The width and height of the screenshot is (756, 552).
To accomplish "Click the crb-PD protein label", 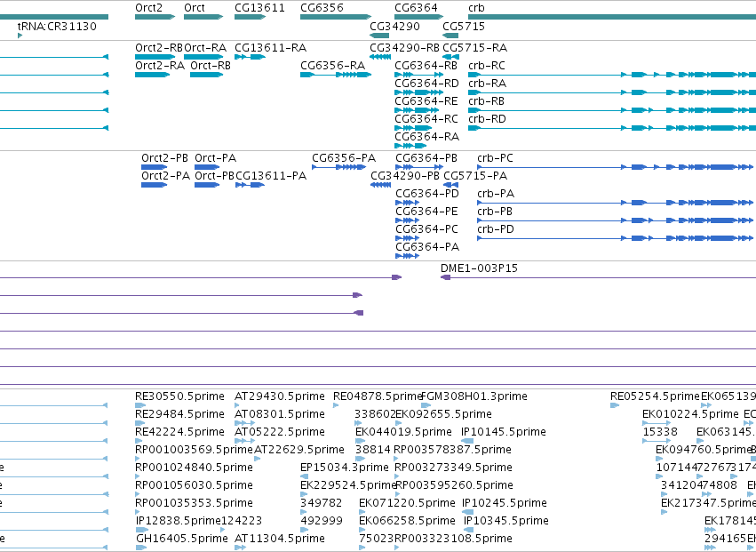I will [x=496, y=229].
